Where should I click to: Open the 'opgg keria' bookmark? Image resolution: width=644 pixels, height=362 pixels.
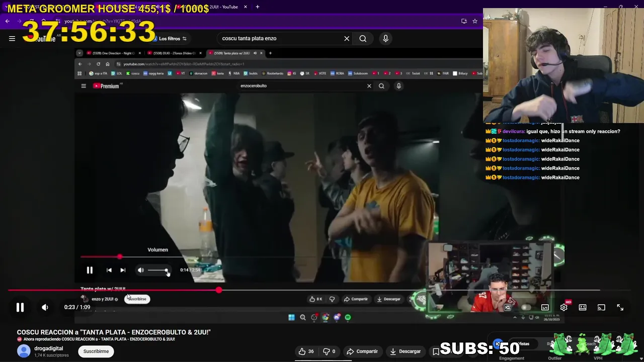pos(154,73)
